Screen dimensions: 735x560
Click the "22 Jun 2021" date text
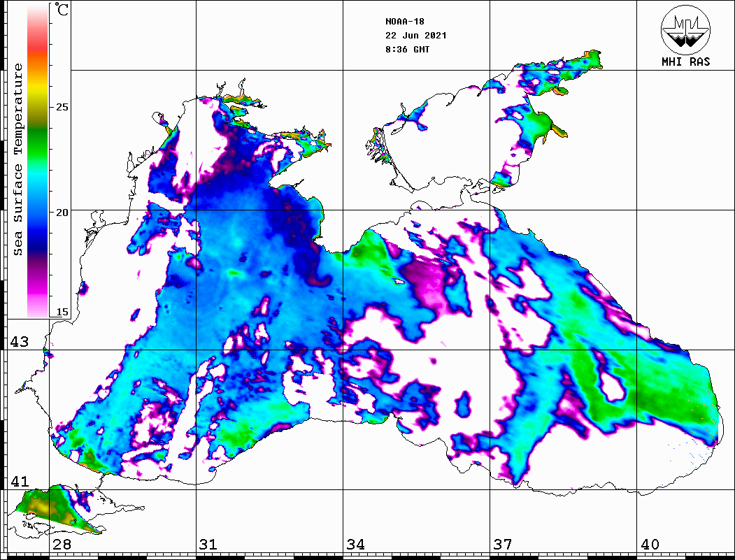click(x=416, y=36)
